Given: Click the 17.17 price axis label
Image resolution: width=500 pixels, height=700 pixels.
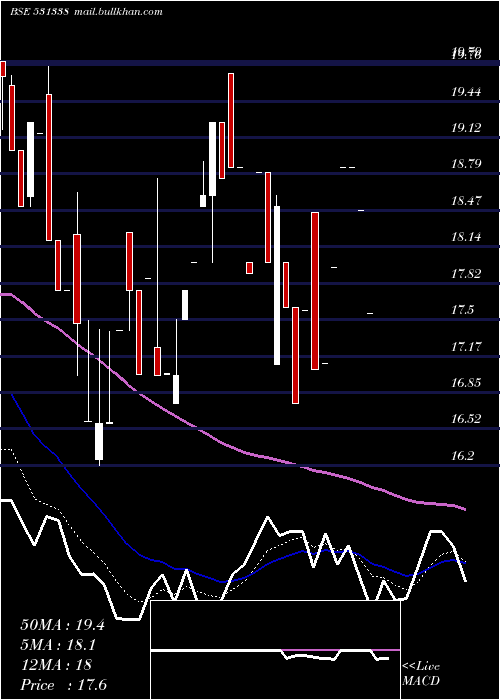Looking at the screenshot, I should [x=466, y=346].
